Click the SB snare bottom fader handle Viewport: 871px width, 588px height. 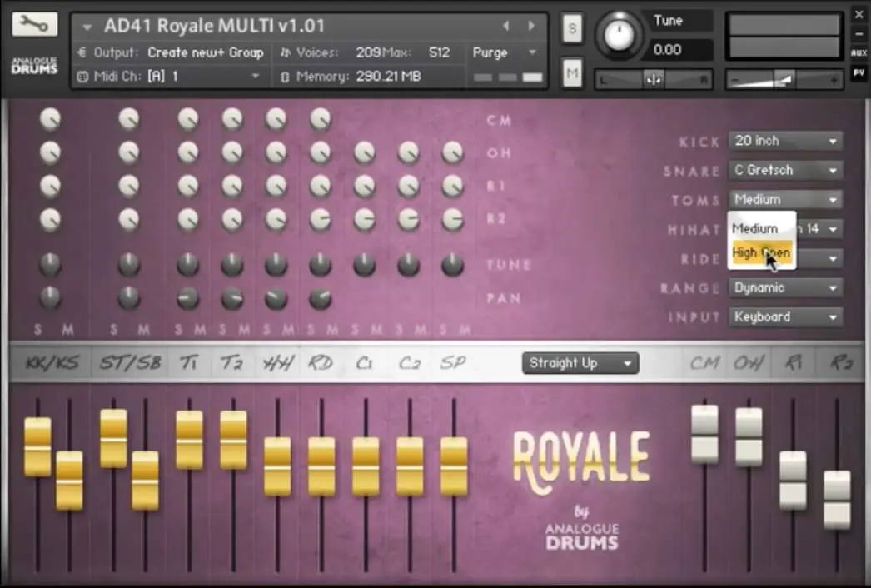145,481
